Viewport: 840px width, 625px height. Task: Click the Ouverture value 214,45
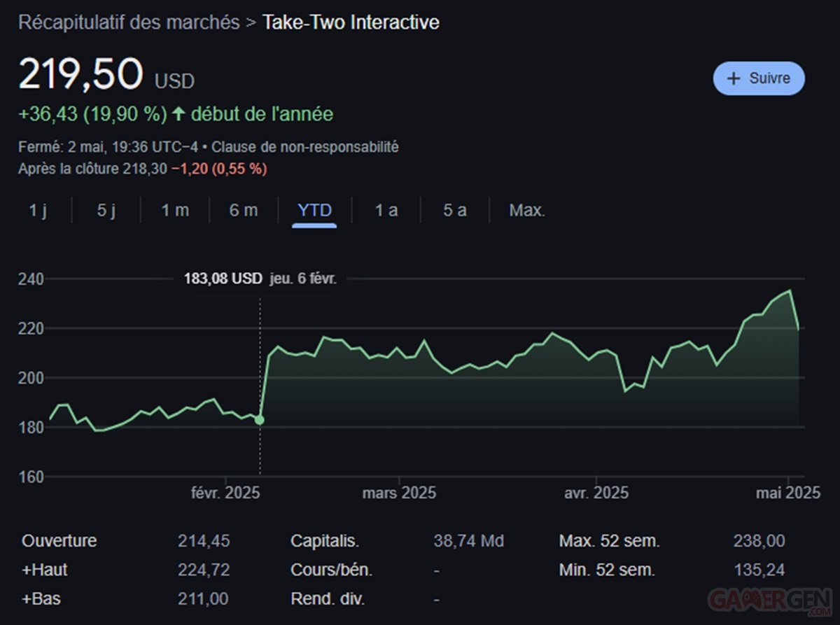pyautogui.click(x=204, y=541)
